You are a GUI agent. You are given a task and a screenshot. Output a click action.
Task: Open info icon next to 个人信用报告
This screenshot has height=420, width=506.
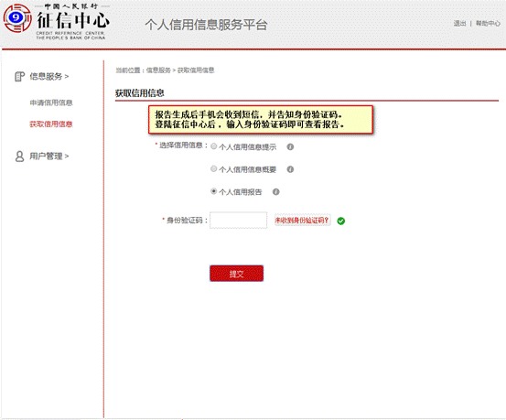[x=276, y=192]
